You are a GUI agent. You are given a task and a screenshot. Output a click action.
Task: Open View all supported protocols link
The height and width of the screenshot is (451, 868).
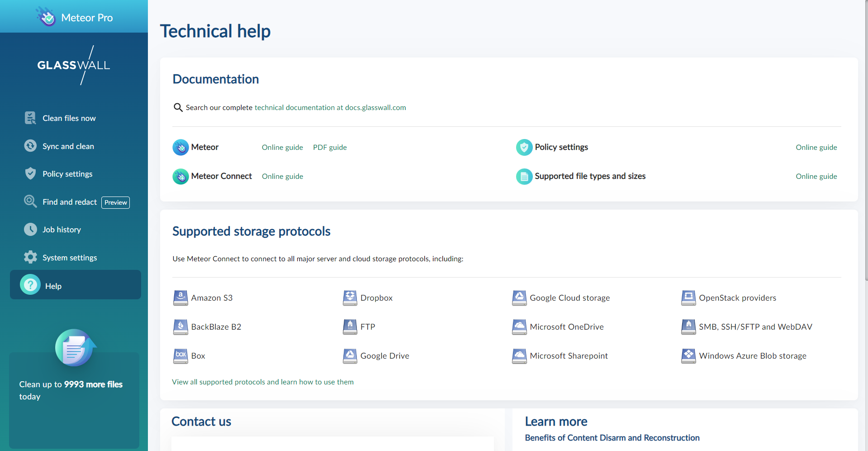263,382
